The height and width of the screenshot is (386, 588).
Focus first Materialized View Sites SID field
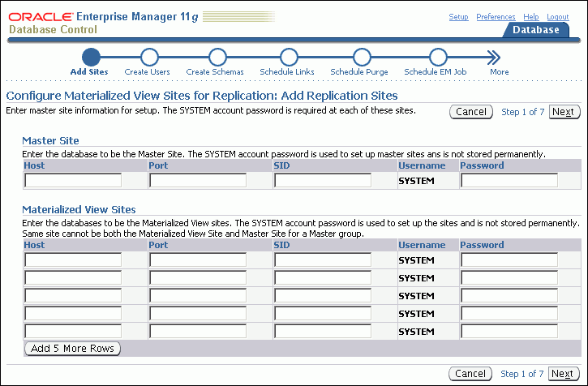tap(323, 259)
